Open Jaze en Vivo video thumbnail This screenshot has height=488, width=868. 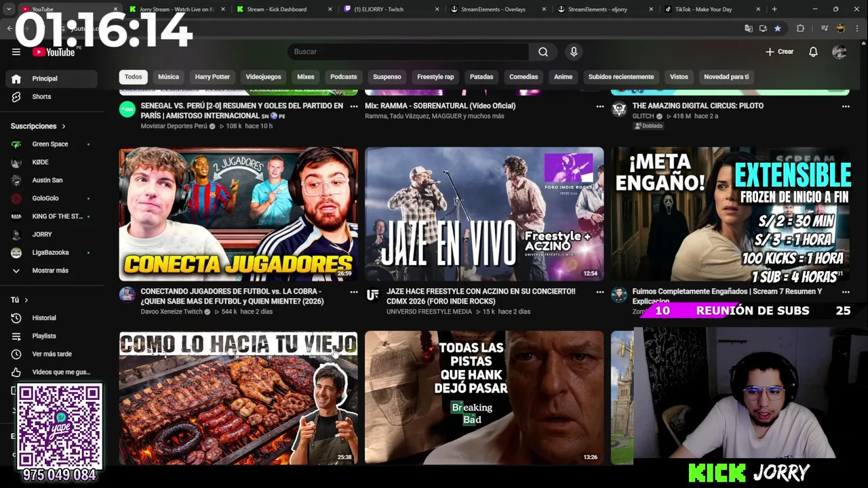[x=484, y=214]
